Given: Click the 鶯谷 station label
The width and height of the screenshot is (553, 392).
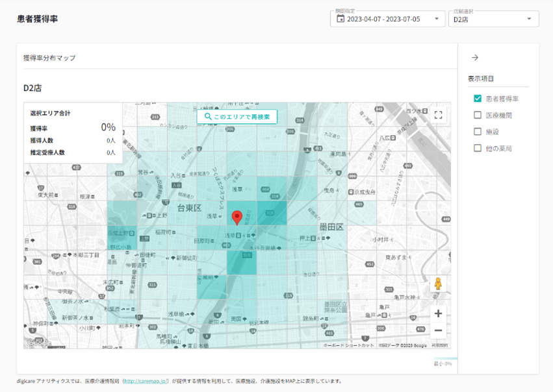Looking at the screenshot, I should pos(143,172).
